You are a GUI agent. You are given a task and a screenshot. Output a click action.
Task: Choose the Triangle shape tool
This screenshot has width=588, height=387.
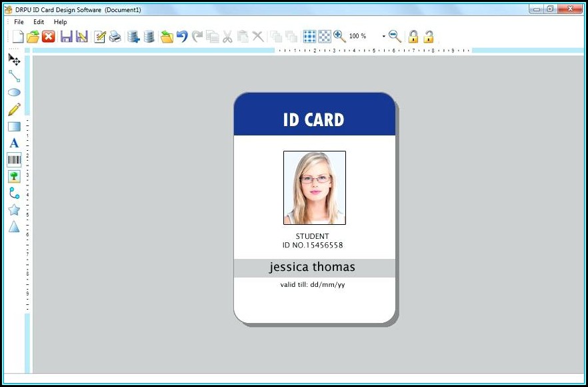(14, 227)
